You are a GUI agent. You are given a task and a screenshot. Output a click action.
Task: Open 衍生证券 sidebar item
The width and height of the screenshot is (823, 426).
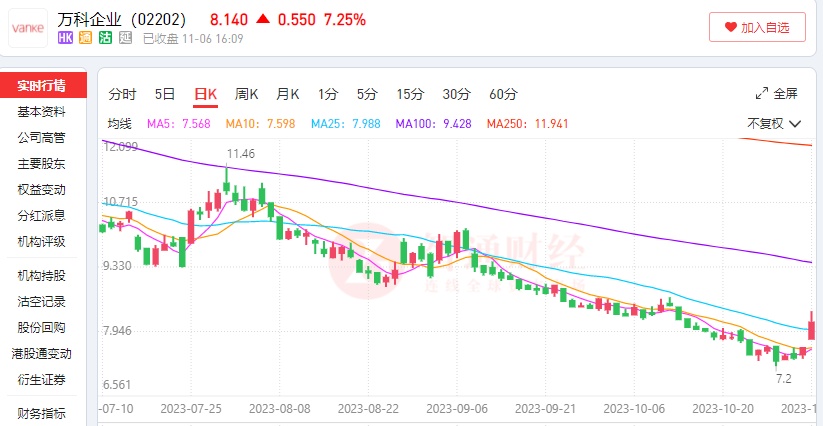(x=42, y=380)
